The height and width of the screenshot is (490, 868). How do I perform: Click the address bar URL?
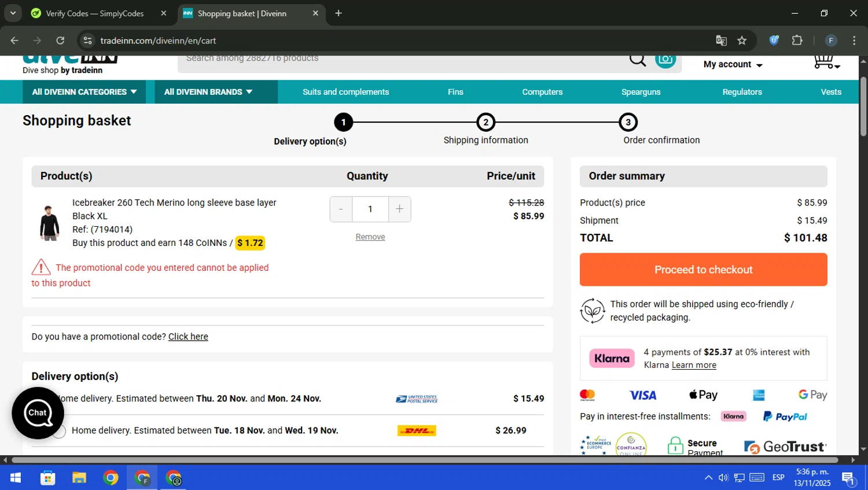pyautogui.click(x=158, y=40)
